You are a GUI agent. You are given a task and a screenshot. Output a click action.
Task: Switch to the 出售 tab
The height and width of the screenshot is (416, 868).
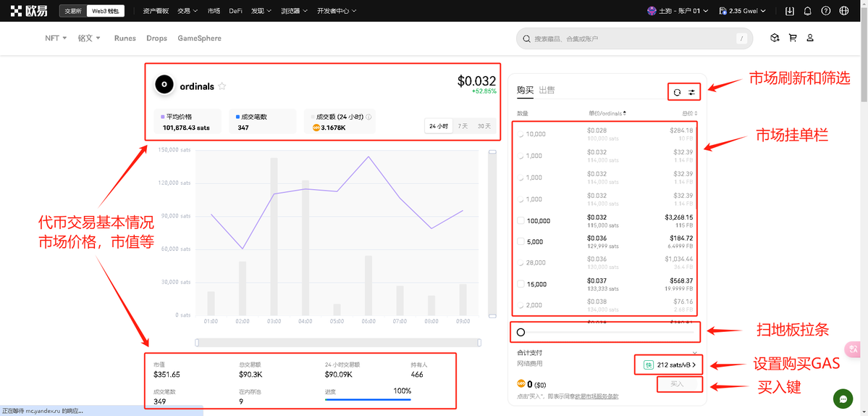pyautogui.click(x=547, y=91)
